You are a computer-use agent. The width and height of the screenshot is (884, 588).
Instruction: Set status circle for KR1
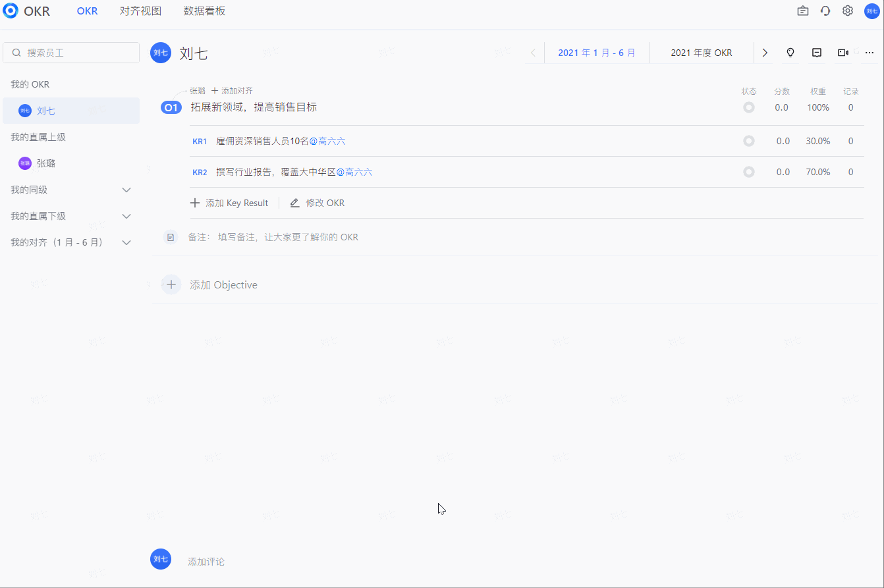pos(749,141)
